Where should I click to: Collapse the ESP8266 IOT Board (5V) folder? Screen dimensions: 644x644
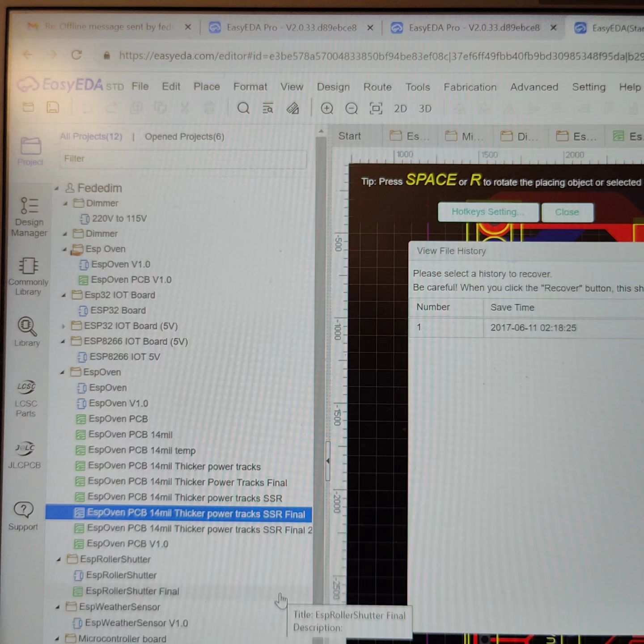[x=63, y=341]
